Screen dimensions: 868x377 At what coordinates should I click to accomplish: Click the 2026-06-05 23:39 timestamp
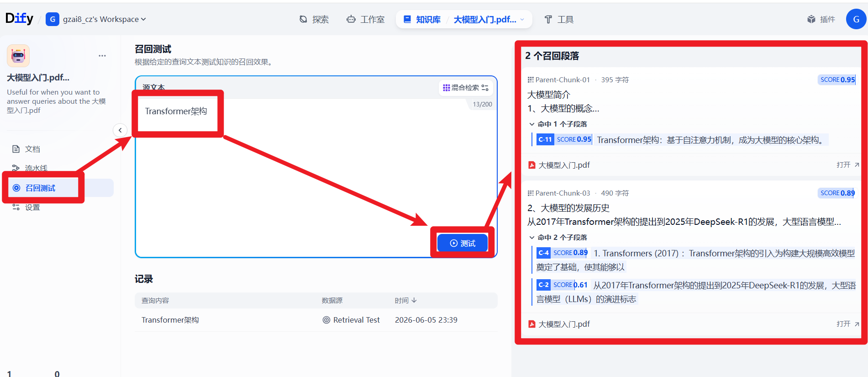point(426,320)
